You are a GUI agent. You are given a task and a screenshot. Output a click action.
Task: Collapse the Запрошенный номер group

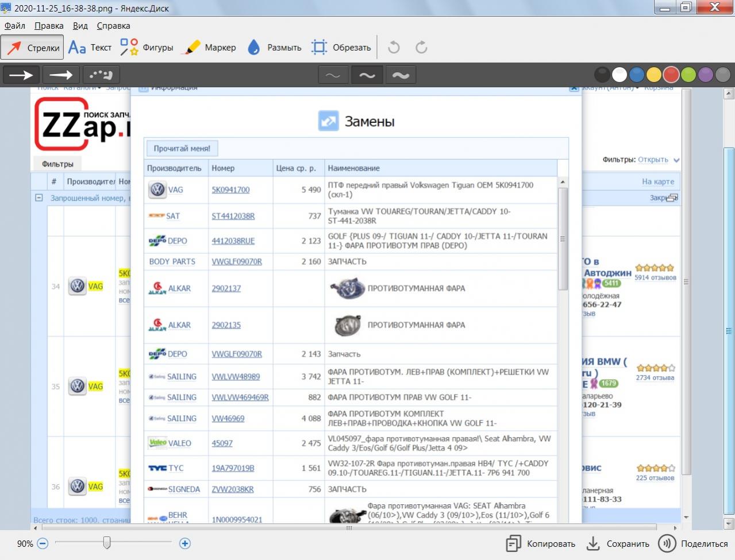(39, 198)
